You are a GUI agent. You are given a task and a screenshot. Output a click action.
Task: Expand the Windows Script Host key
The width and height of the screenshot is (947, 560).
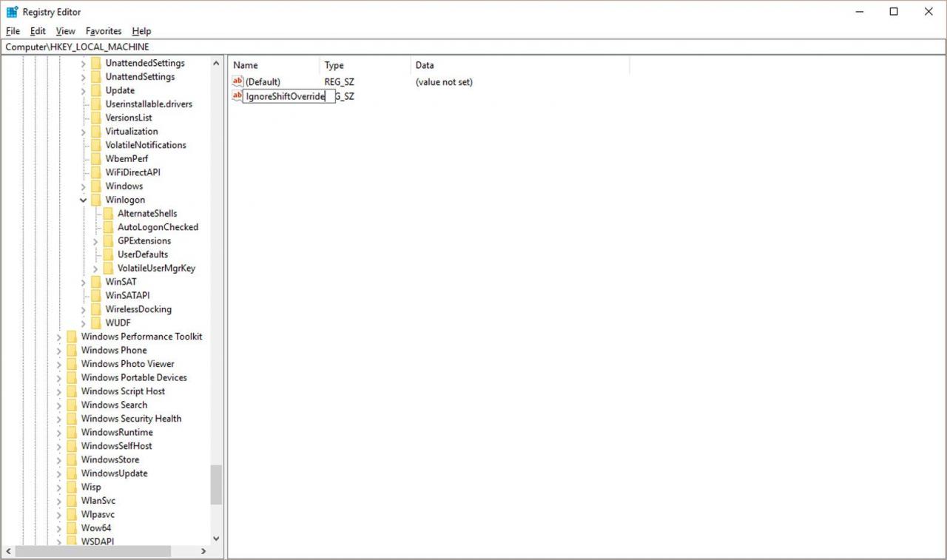tap(59, 391)
